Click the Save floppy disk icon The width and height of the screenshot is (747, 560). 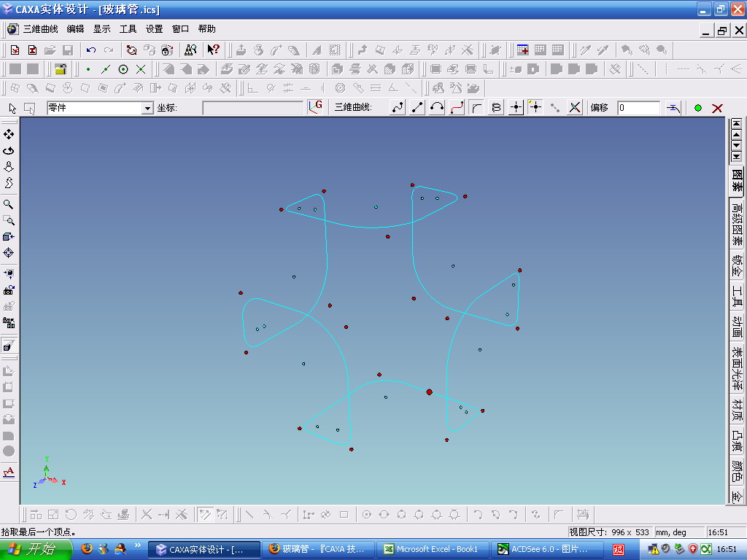[68, 50]
